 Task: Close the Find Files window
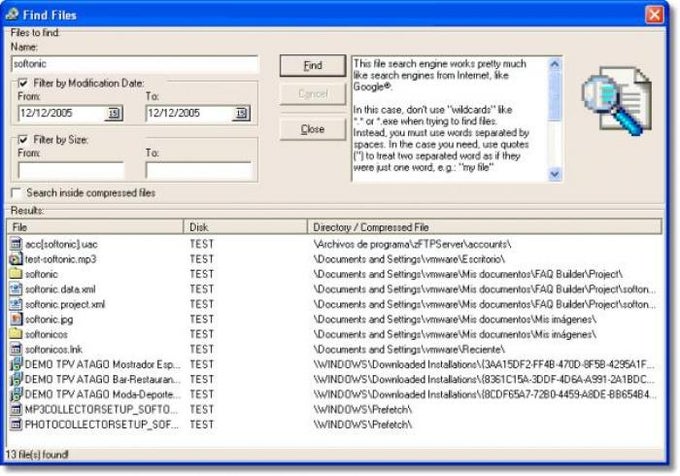[654, 15]
